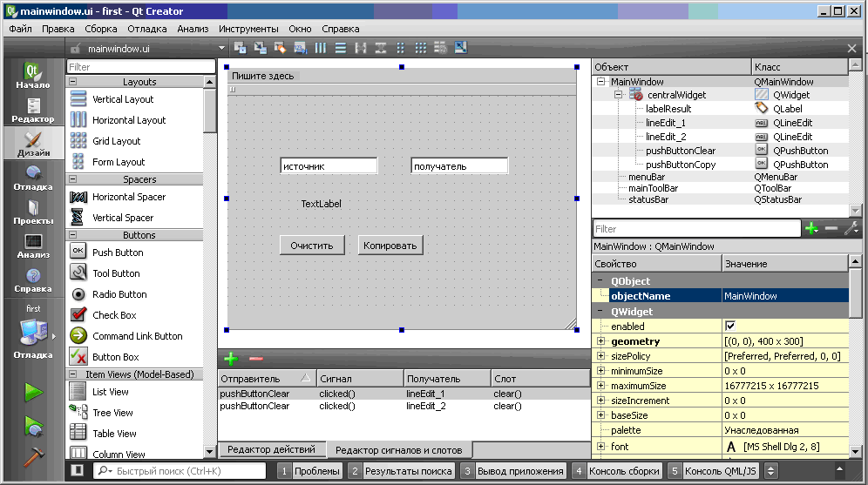Screen dimensions: 868x485
Task: Switch to Редактор mode in sidebar
Action: (x=33, y=110)
